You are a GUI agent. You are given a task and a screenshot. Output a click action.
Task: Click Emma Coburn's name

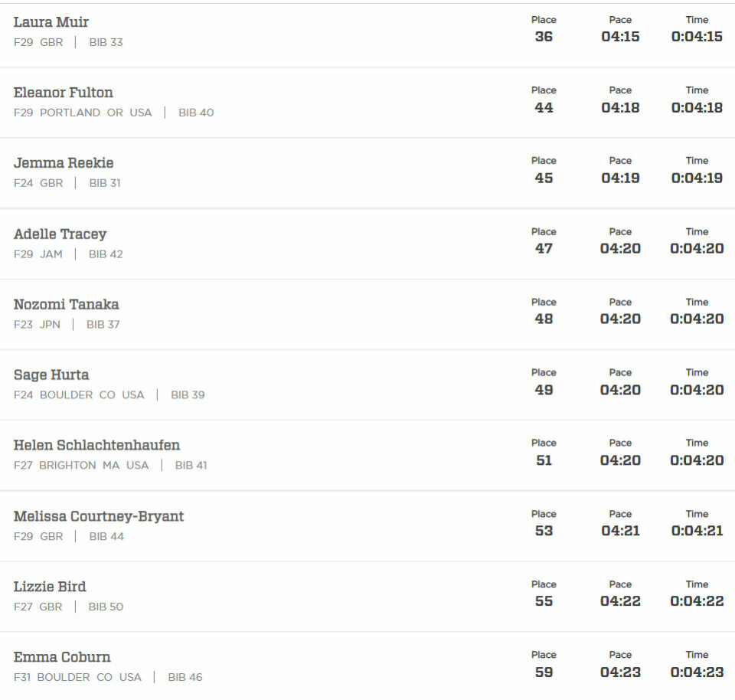tap(62, 657)
